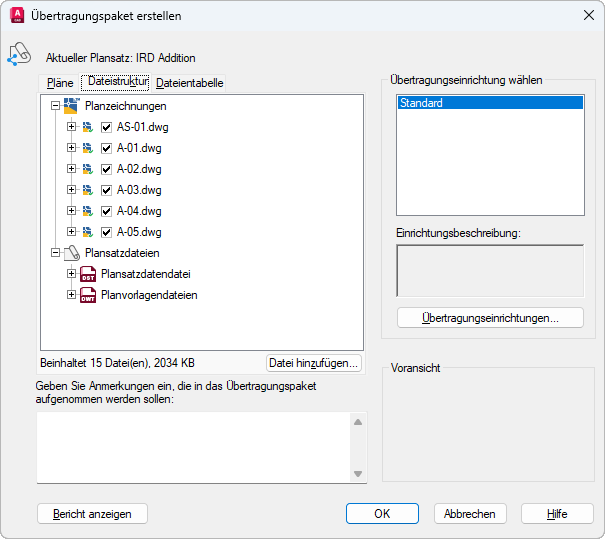Click the Datei hinzufügen... button
Image resolution: width=605 pixels, height=539 pixels.
(313, 363)
